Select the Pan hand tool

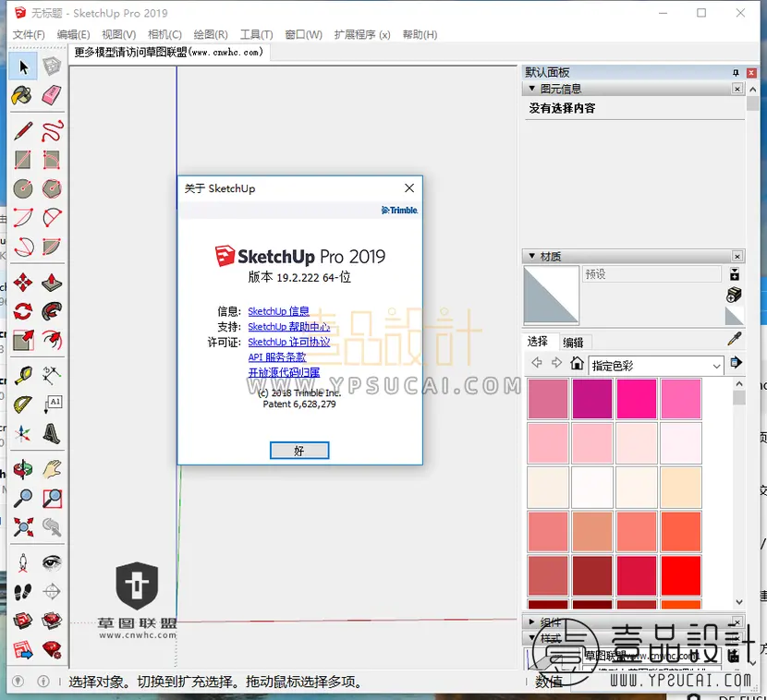point(52,469)
